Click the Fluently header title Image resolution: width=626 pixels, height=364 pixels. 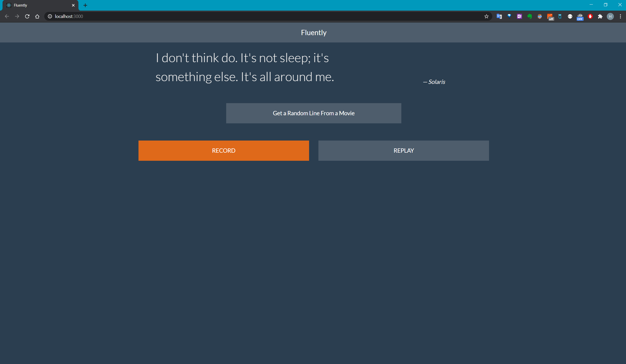pyautogui.click(x=313, y=32)
